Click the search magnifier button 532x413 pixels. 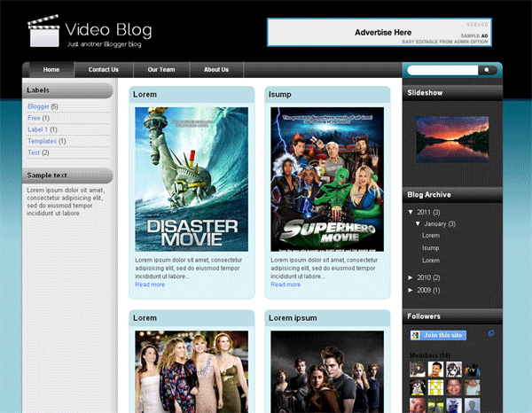pos(487,70)
